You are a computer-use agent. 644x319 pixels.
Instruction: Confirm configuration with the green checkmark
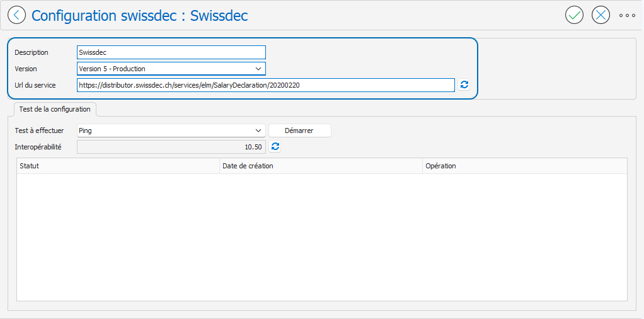click(574, 15)
